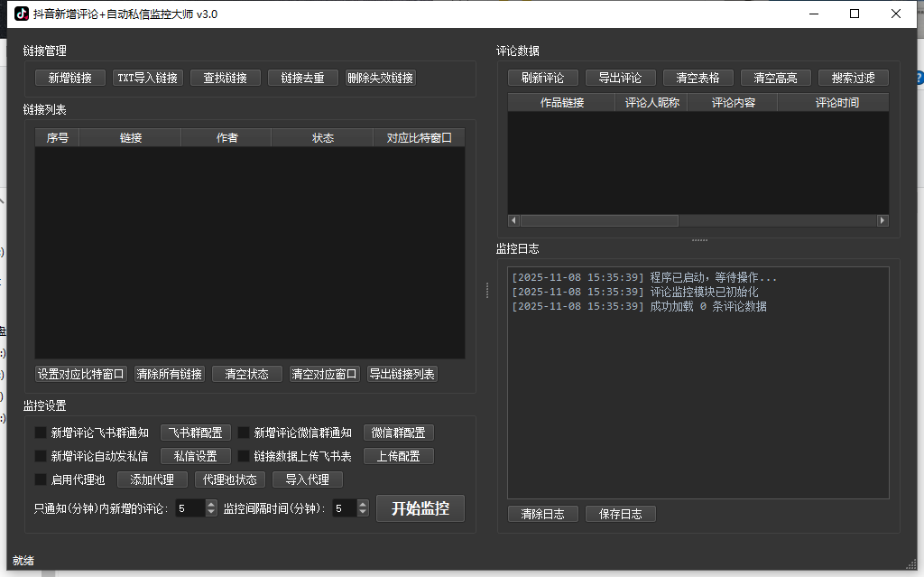Click the comment table's right scroll arrow
The height and width of the screenshot is (577, 924).
coord(882,220)
